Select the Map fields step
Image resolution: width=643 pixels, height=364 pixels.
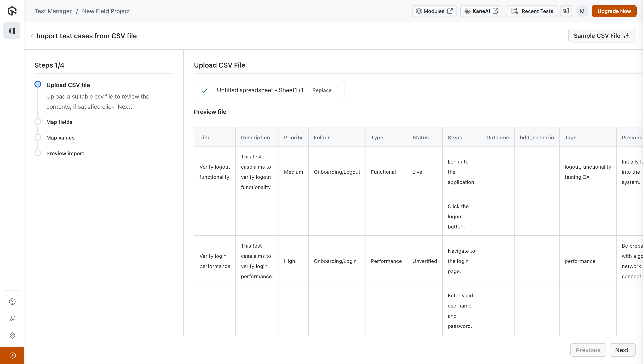(x=59, y=122)
